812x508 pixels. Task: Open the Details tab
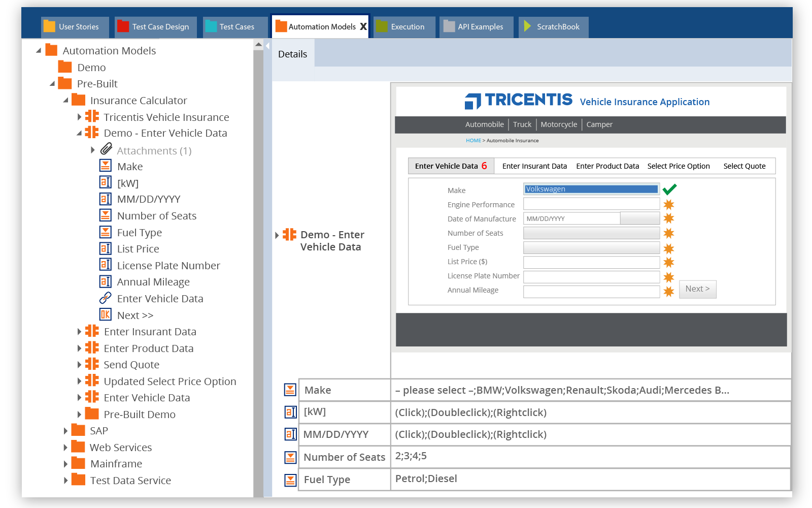(293, 54)
